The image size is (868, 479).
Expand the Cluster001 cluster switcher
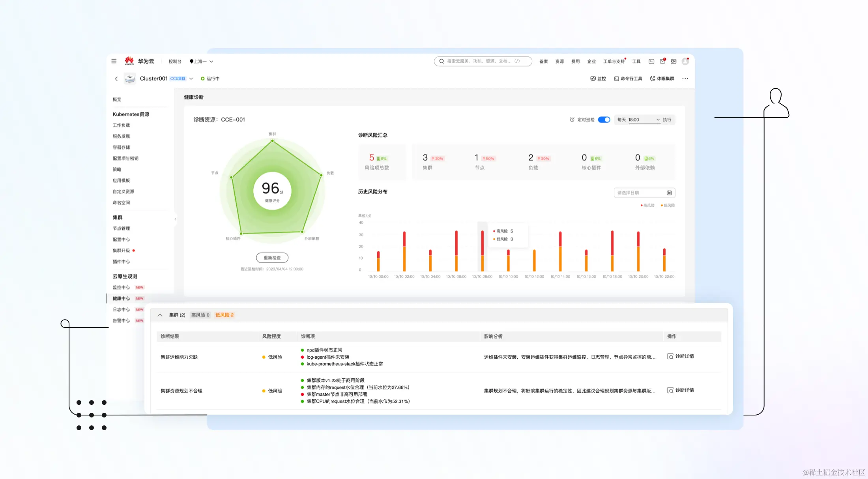pos(191,79)
